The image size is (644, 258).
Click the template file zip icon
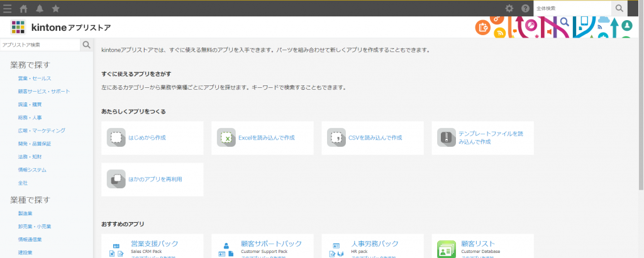447,137
